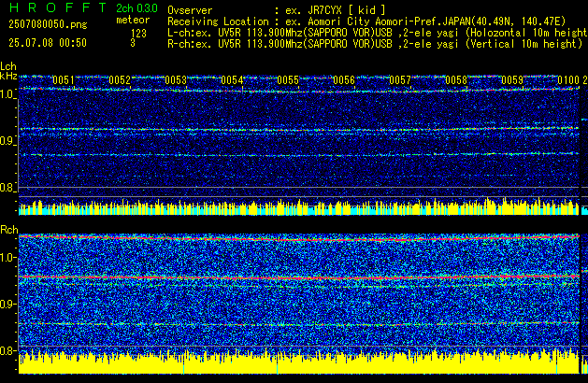This screenshot has width=588, height=383.
Task: Click the 0059 time marker
Action: coord(512,80)
